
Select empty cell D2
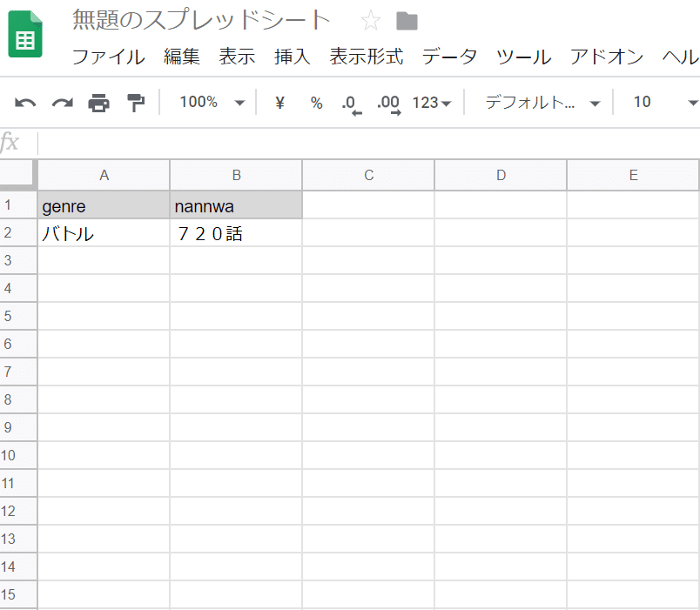(x=501, y=233)
